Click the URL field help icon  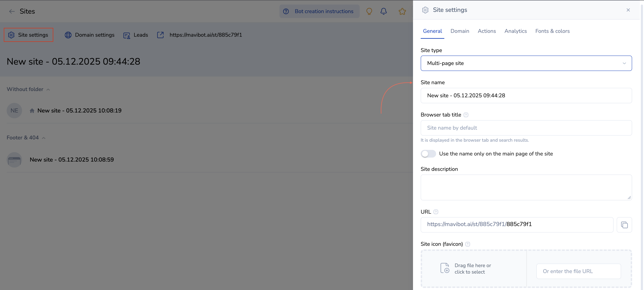pos(436,212)
